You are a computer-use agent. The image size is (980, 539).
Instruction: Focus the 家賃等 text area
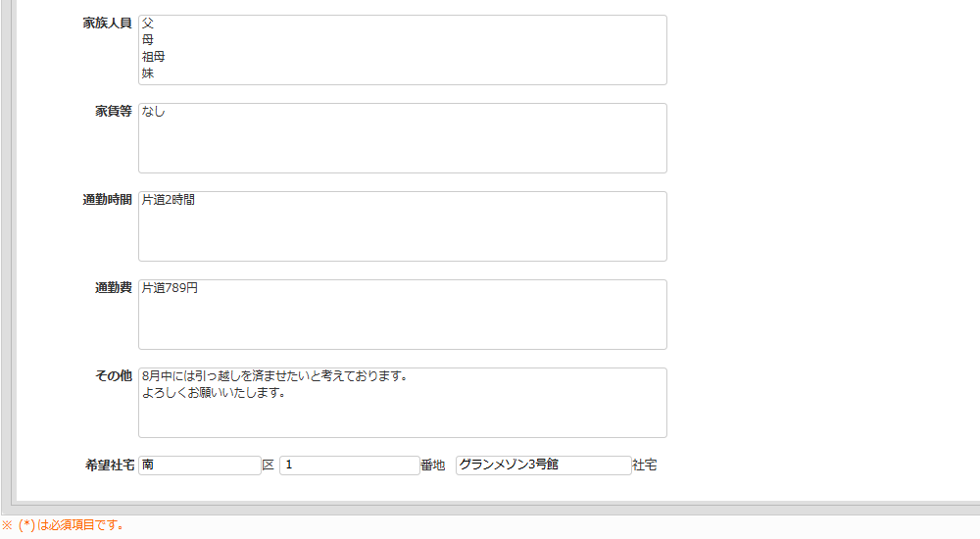(402, 138)
